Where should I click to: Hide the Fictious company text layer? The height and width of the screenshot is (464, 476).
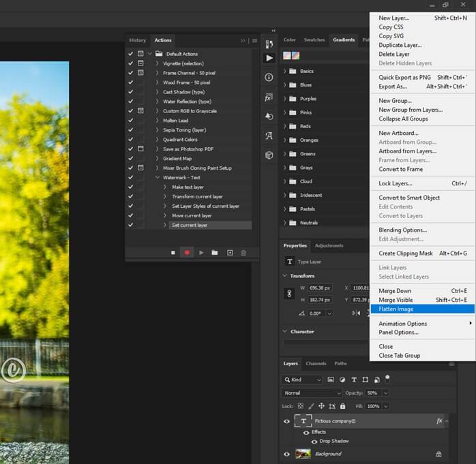pyautogui.click(x=286, y=421)
